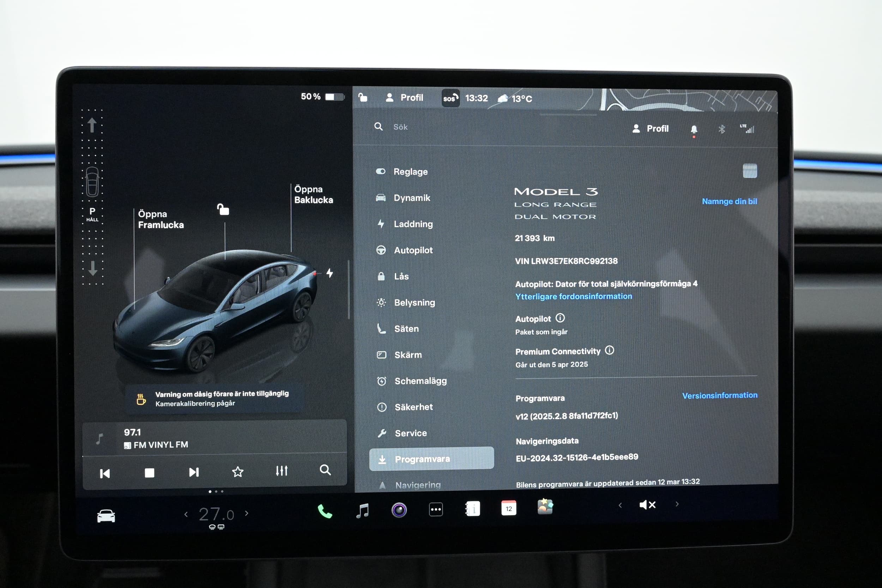Tap the car controls icon

pos(106,516)
